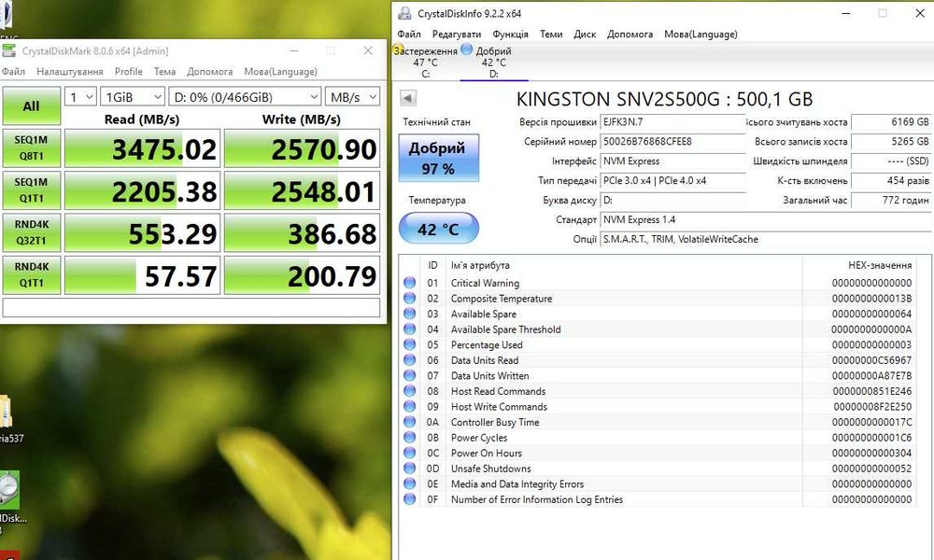Switch to disk D: tab at 42 °C

[x=494, y=62]
